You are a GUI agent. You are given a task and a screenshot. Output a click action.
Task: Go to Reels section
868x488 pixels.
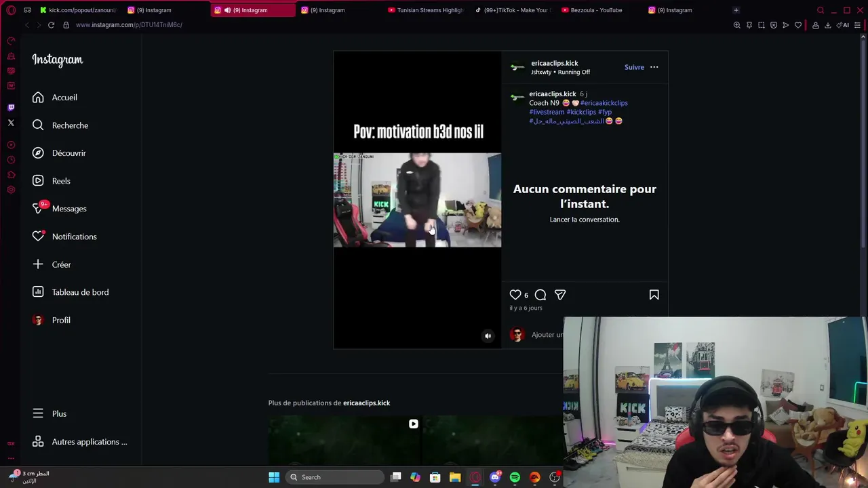(51, 181)
